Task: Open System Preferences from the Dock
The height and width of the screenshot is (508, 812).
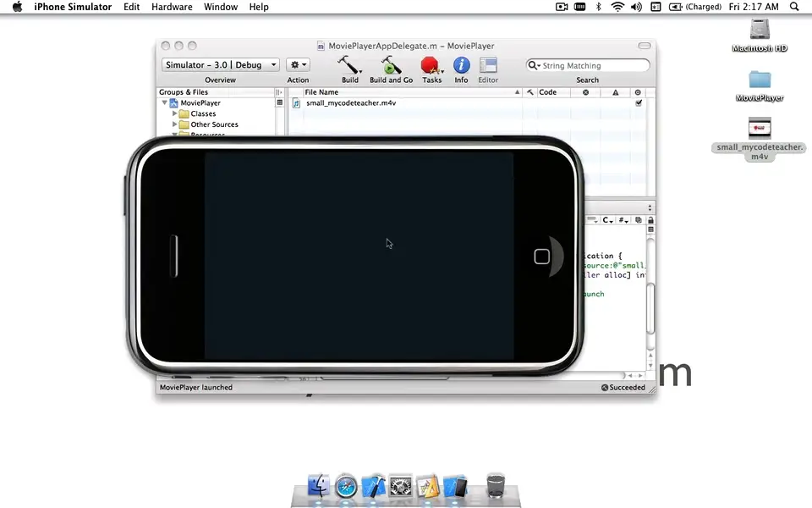Action: (401, 487)
